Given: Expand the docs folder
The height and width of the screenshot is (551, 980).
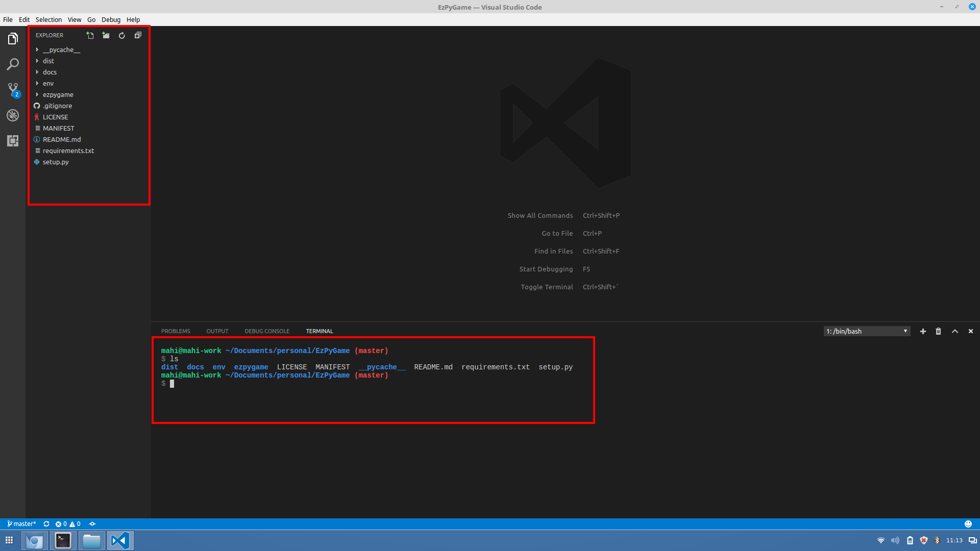Looking at the screenshot, I should coord(88,72).
